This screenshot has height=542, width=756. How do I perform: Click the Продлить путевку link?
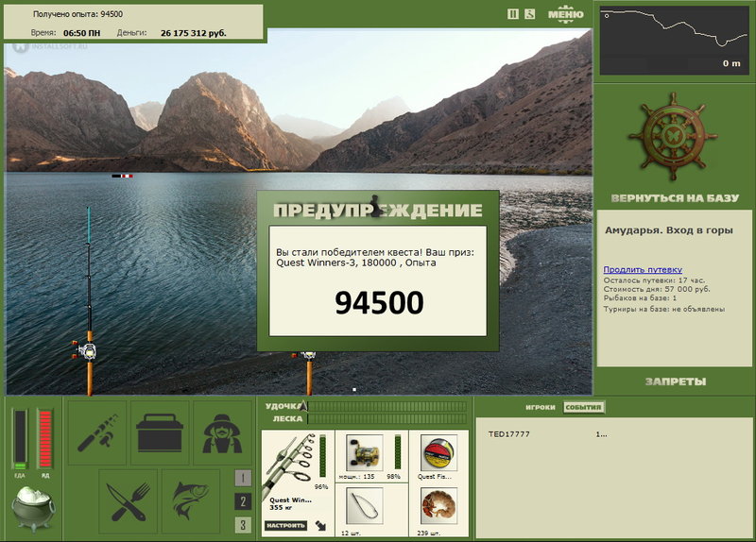point(643,270)
